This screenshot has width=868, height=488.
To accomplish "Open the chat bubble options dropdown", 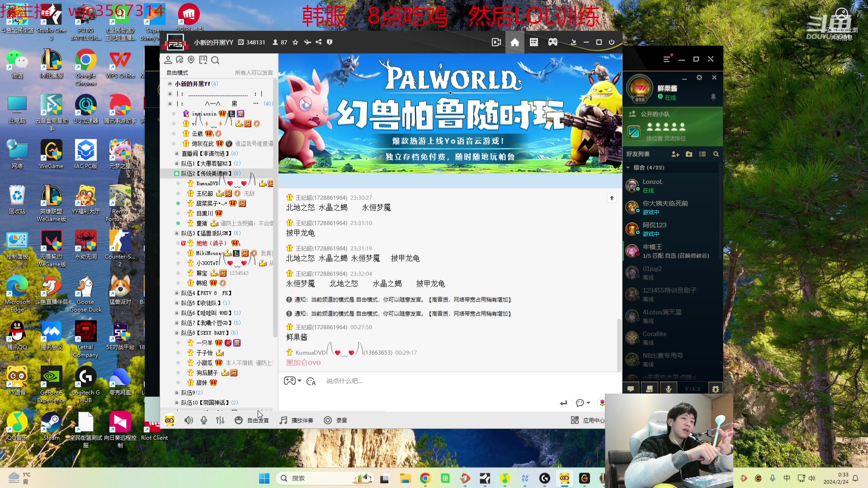I will 583,403.
